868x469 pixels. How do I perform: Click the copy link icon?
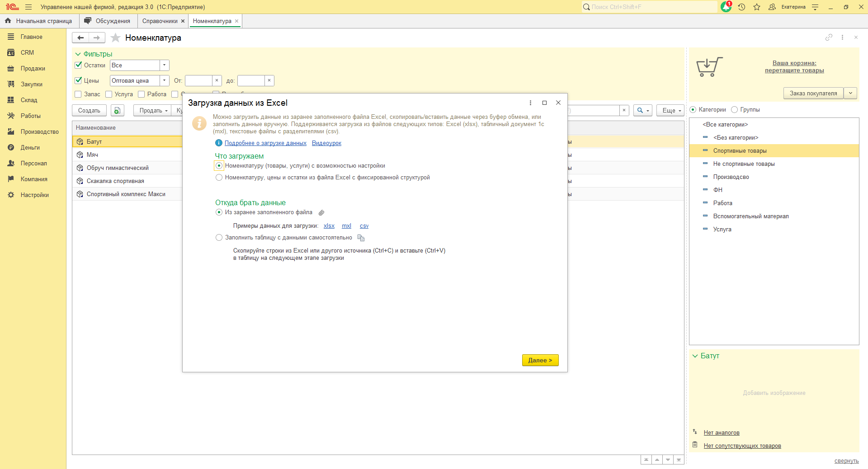click(x=829, y=38)
